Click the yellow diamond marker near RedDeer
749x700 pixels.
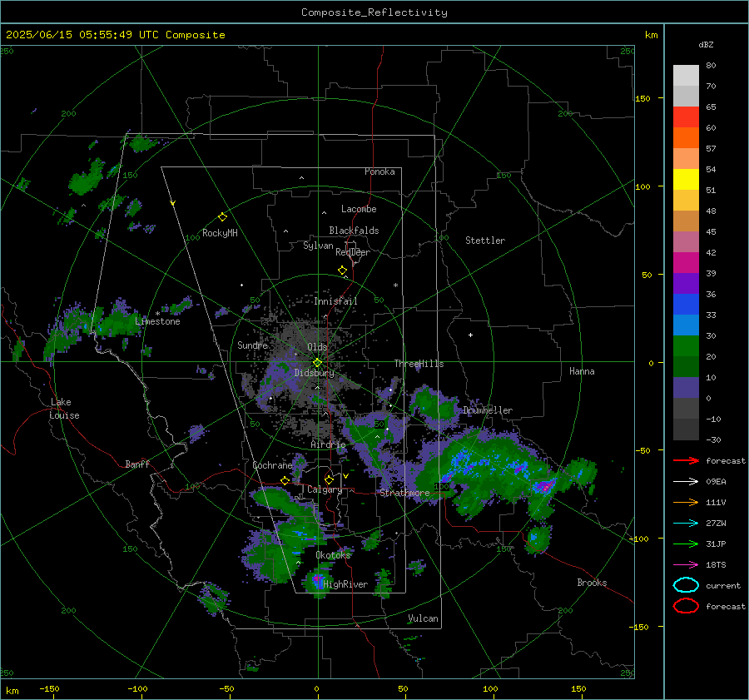tap(343, 271)
